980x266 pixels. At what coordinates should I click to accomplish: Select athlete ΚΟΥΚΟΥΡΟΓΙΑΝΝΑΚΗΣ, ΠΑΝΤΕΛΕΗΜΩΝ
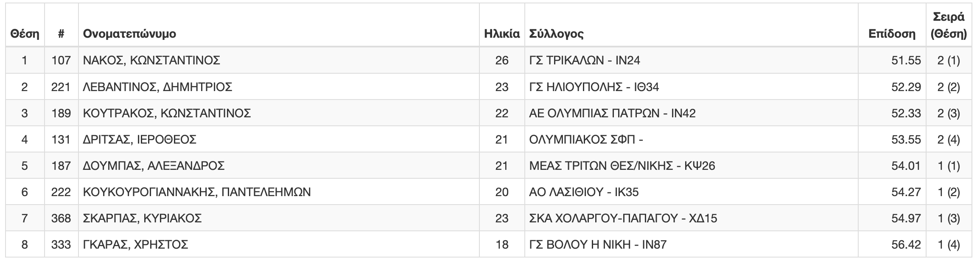point(197,192)
